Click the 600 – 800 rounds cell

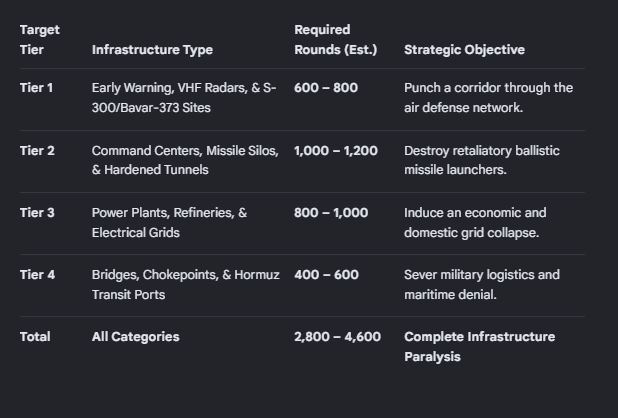tap(326, 87)
